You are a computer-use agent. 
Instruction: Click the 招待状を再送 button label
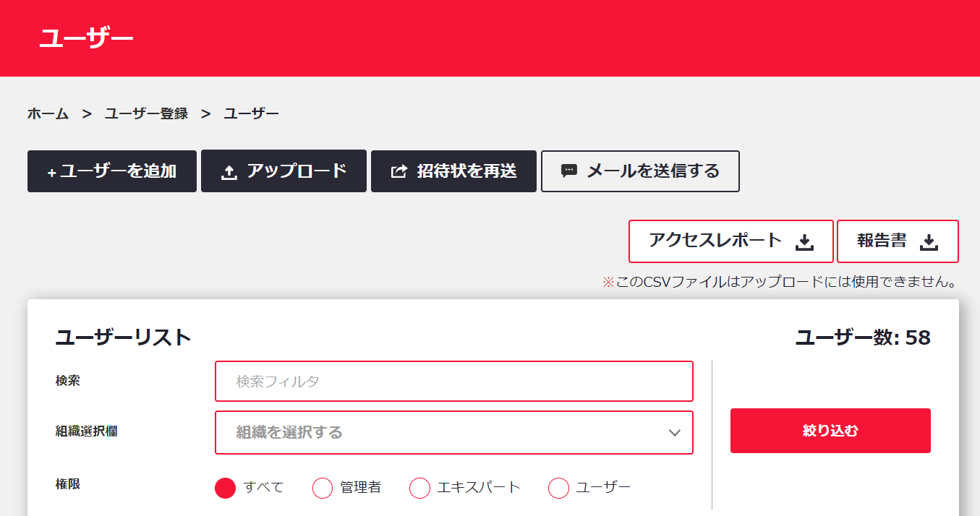(x=466, y=171)
